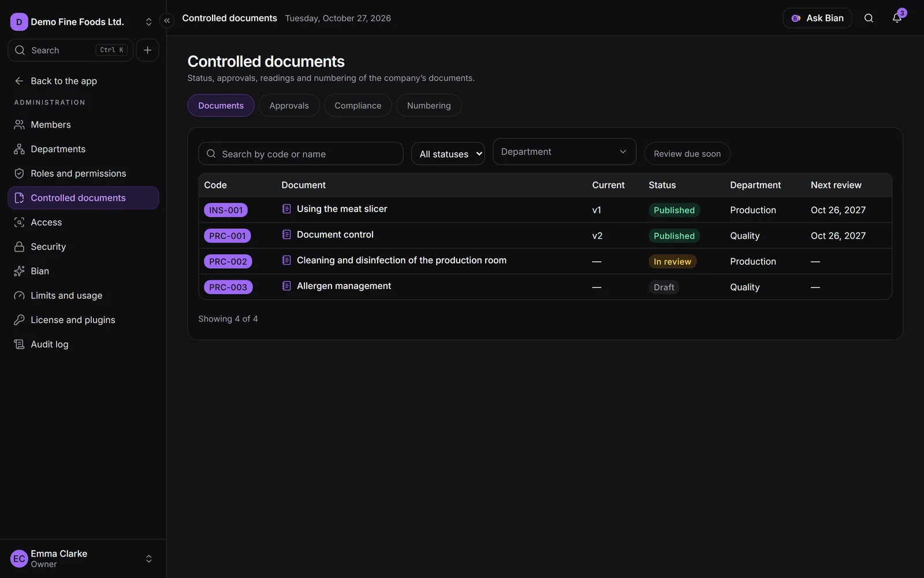The image size is (924, 578).
Task: Click the Published badge in INS-001 row
Action: coord(674,210)
